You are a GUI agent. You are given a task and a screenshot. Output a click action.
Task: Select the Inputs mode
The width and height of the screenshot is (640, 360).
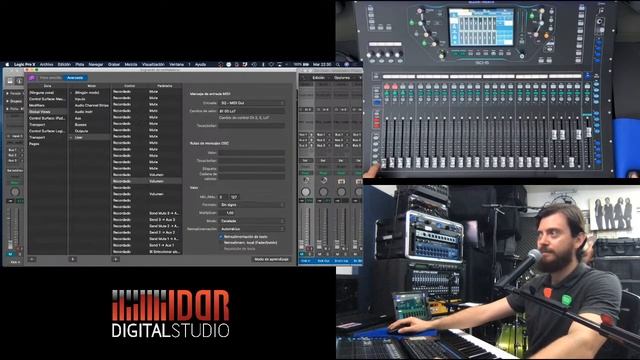click(89, 99)
